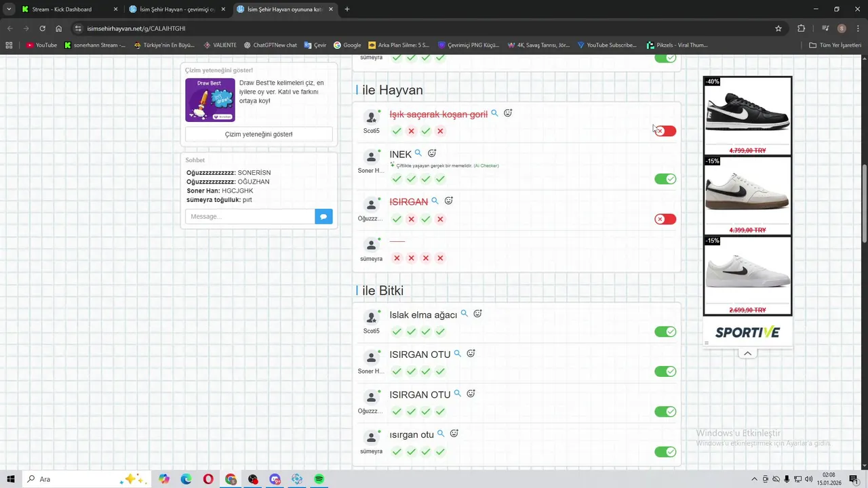Open the browser extensions menu
Viewport: 868px width, 488px height.
[802, 28]
